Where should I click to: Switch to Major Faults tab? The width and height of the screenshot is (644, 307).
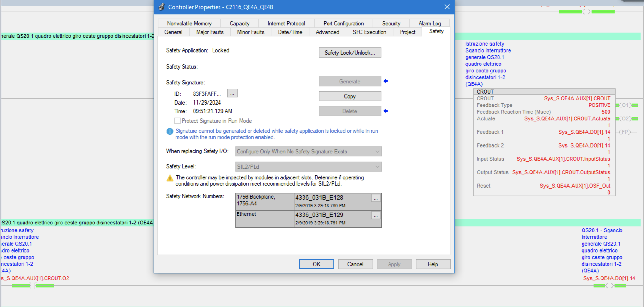(x=210, y=32)
